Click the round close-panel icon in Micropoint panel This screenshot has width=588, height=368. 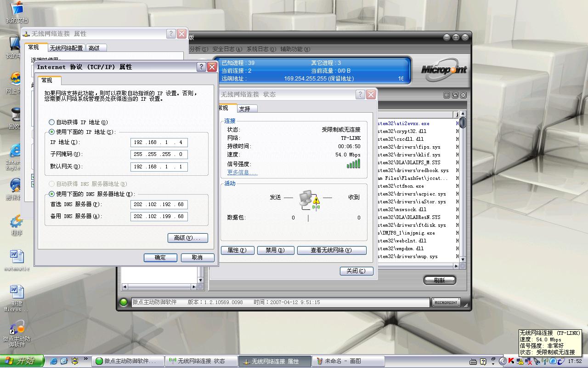[463, 95]
